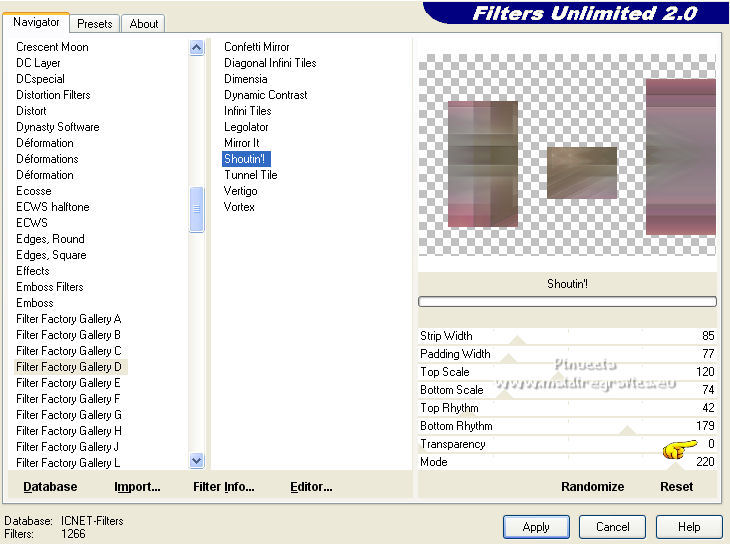This screenshot has height=544, width=730.
Task: Click Randomize to shuffle parameters
Action: pos(592,487)
